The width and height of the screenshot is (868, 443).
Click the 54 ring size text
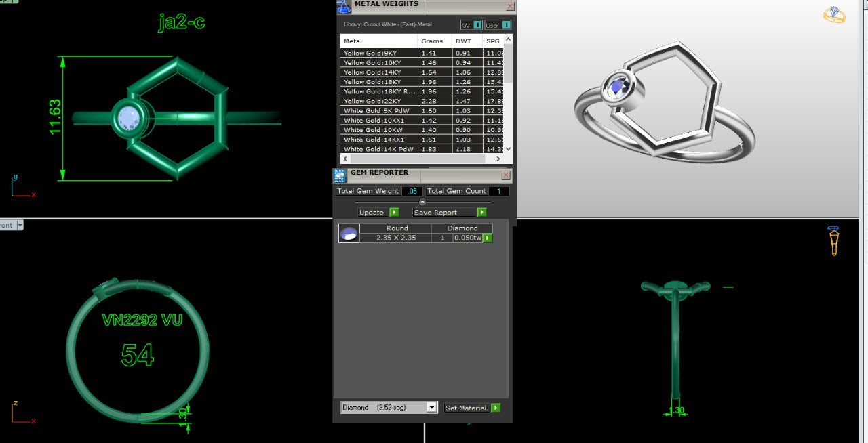138,355
